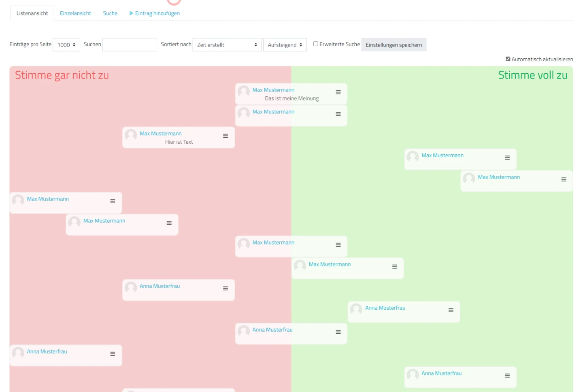Open menu of the rightmost Max Mustermann card
This screenshot has height=392, width=583.
[564, 179]
